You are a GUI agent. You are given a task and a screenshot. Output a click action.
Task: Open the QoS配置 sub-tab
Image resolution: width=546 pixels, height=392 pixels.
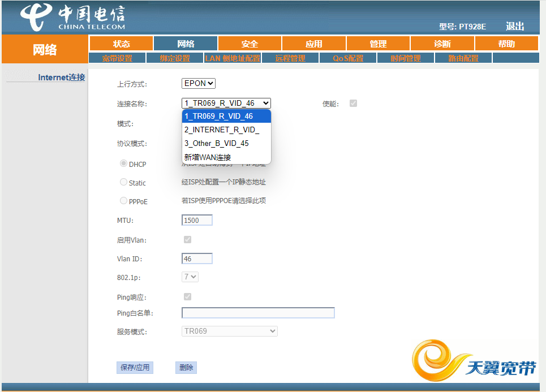(347, 57)
